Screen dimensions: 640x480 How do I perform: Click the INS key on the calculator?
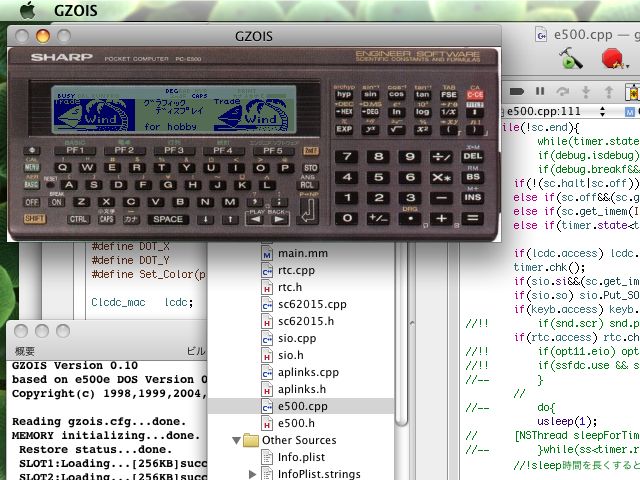473,198
